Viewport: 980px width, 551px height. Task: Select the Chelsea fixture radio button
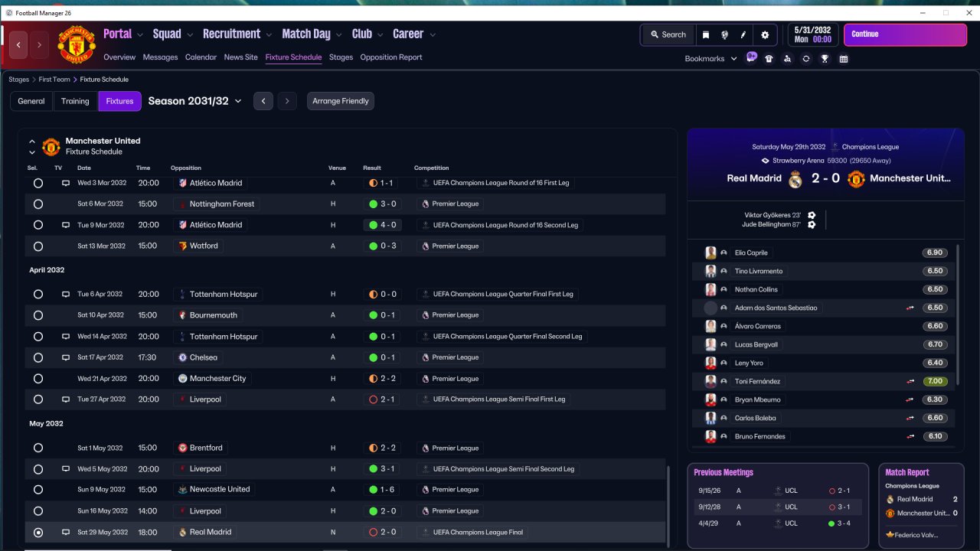pyautogui.click(x=38, y=357)
